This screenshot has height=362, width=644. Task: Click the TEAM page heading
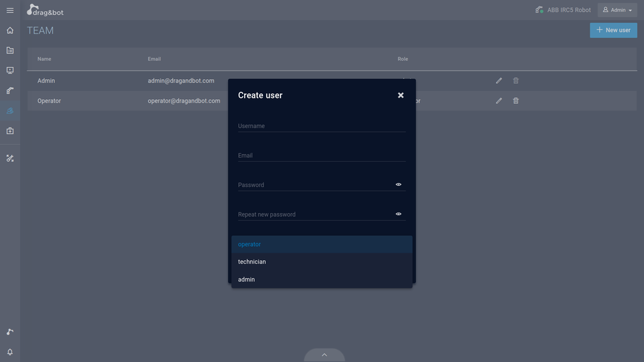(40, 31)
